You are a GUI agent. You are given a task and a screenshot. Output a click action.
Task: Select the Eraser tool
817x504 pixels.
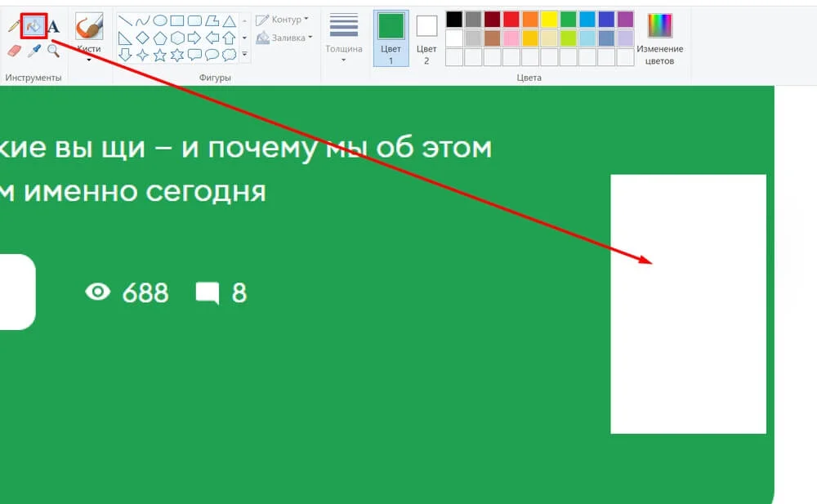click(15, 51)
